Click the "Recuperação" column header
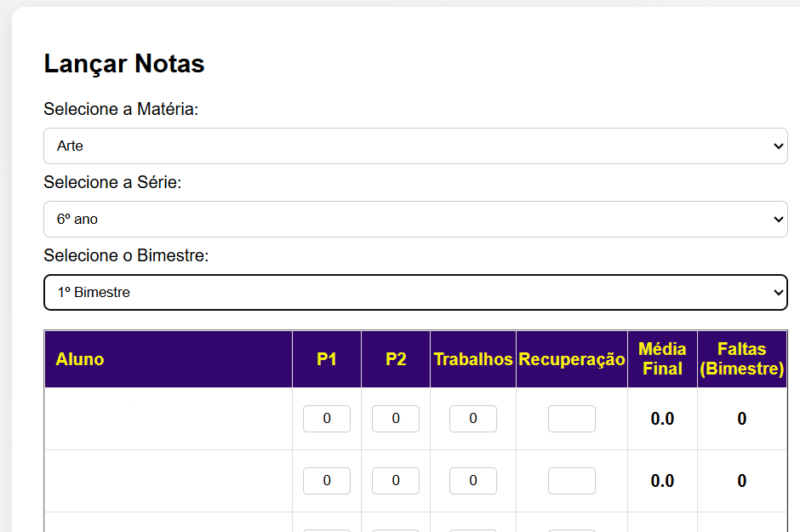Screen dimensions: 800x532 click(571, 358)
